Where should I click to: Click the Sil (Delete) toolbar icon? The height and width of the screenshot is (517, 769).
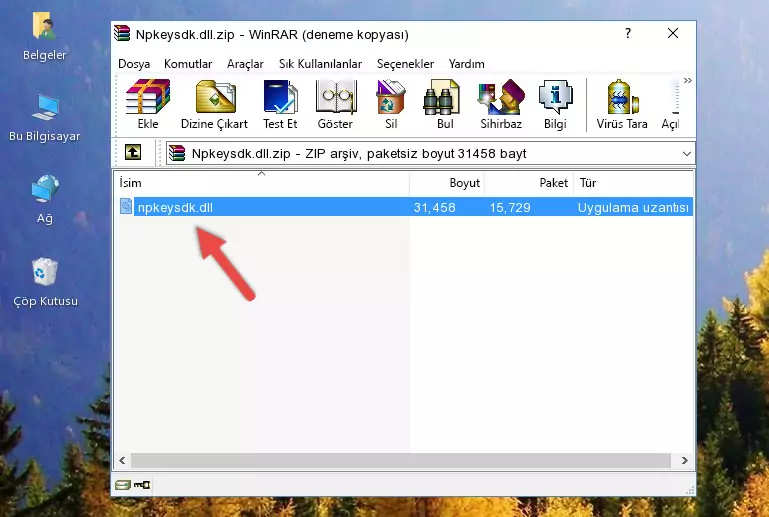point(391,104)
